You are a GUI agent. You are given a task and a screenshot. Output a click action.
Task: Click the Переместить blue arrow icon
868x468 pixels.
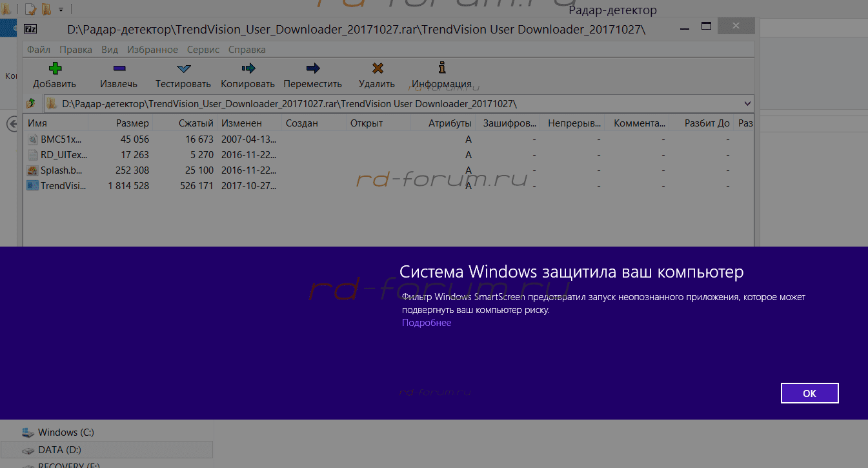pyautogui.click(x=313, y=68)
